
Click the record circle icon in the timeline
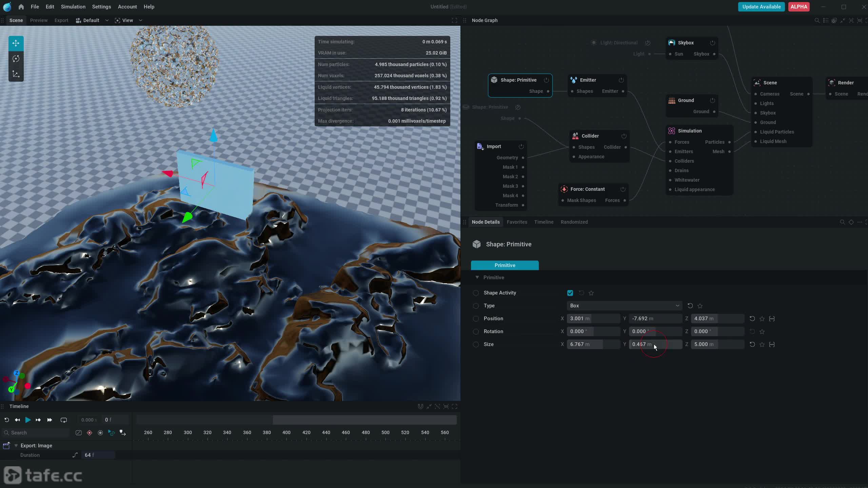point(100,433)
